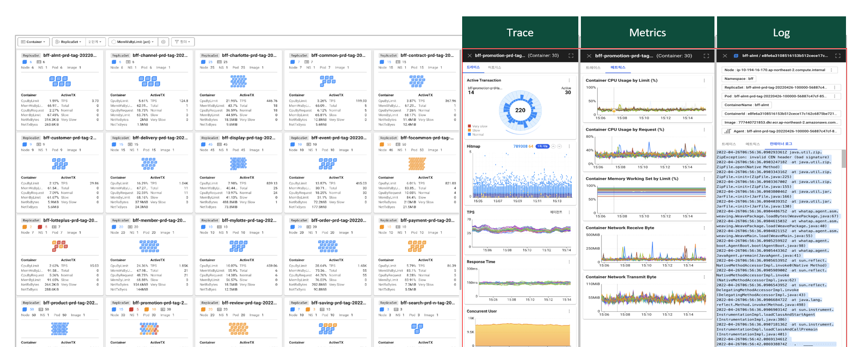This screenshot has width=868, height=347.
Task: Click the fullscreen icon in Trace panel header
Action: tap(571, 56)
